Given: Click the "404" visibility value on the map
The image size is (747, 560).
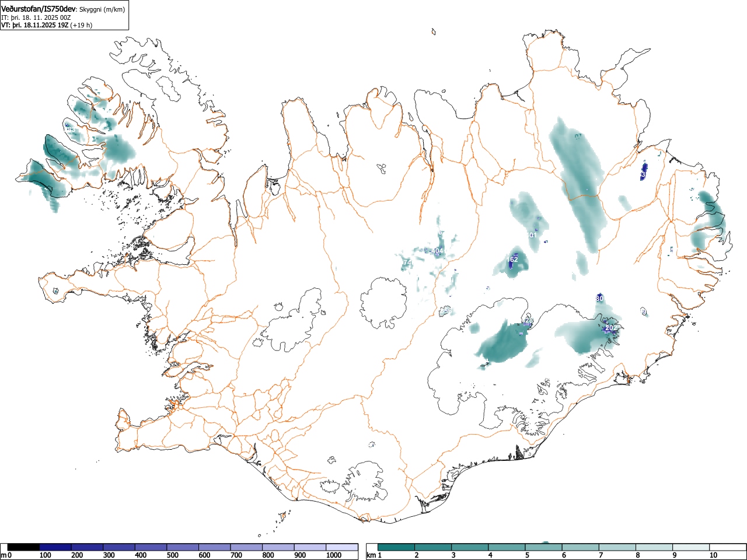Looking at the screenshot, I should [437, 251].
